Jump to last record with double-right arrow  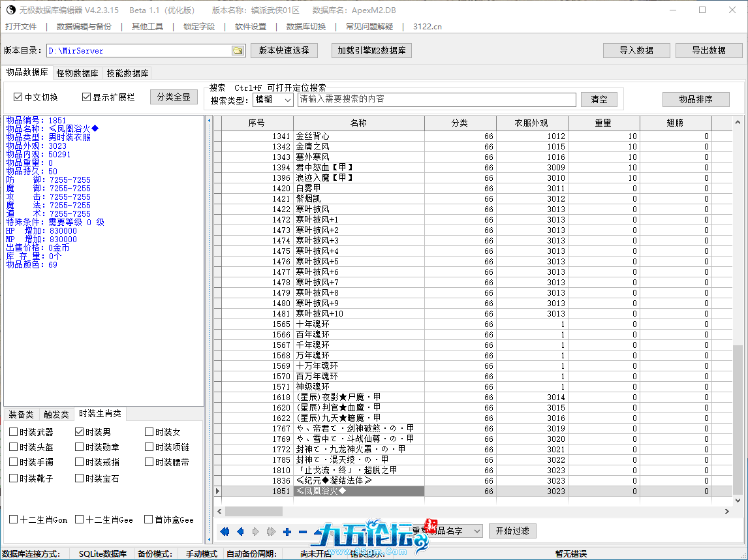click(271, 532)
